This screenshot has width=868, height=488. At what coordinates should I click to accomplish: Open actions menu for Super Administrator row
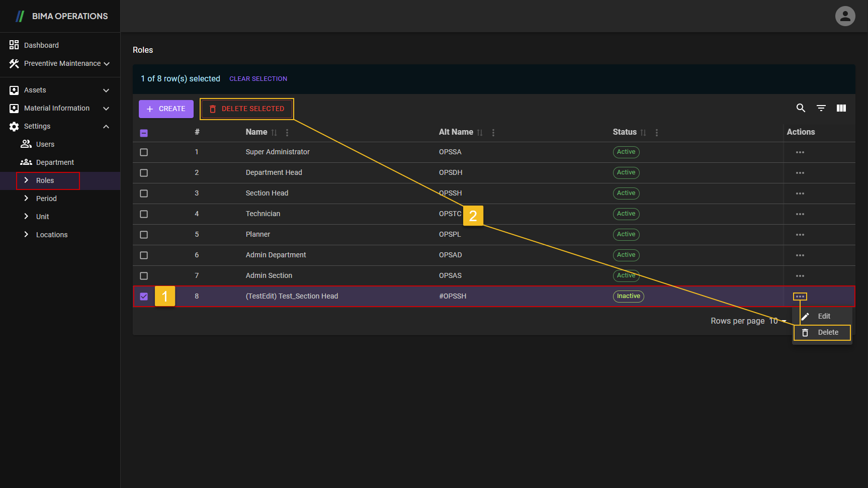(800, 152)
